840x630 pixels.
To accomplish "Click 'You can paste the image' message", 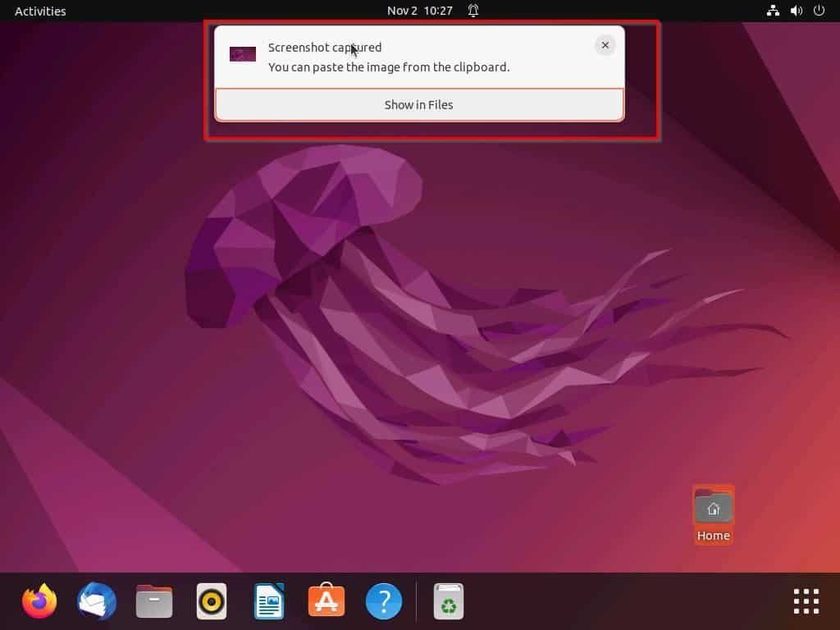I will pyautogui.click(x=388, y=67).
